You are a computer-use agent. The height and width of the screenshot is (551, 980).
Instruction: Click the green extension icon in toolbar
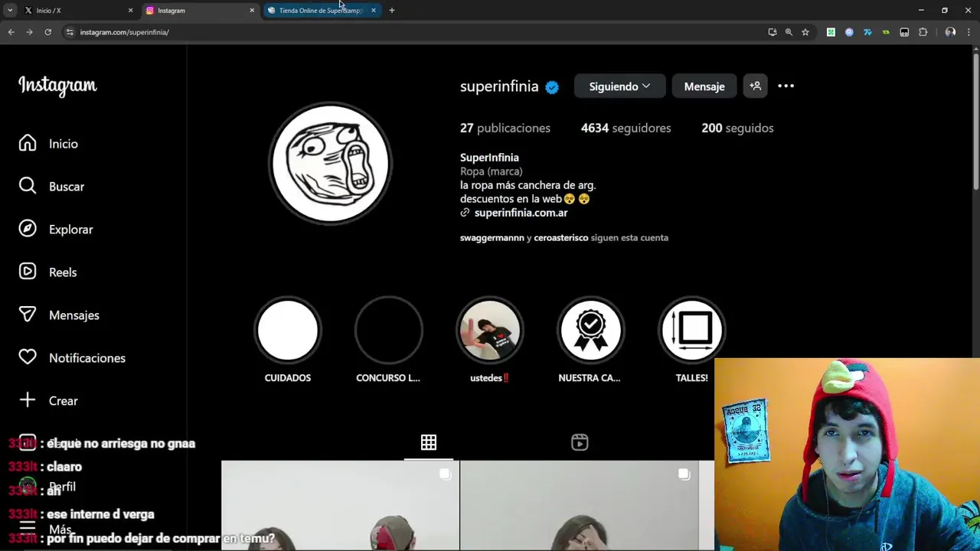(886, 32)
